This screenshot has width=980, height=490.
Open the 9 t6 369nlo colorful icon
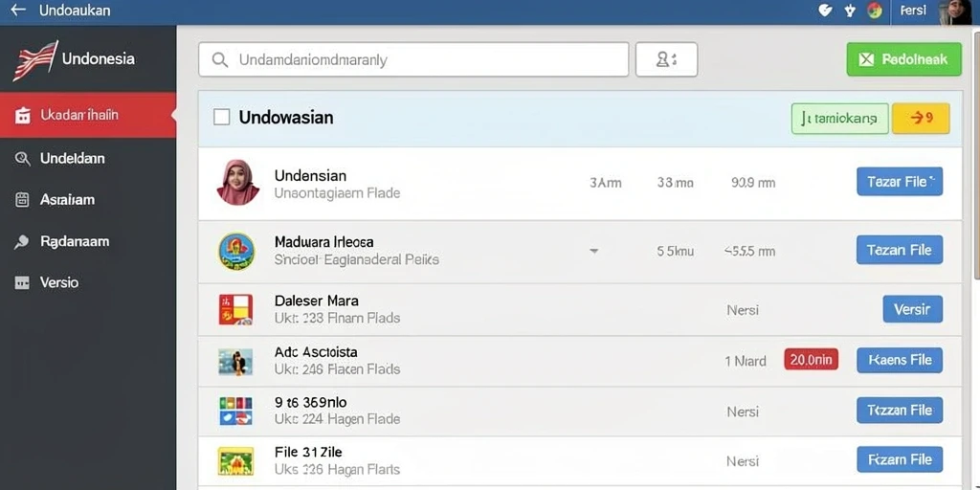(x=235, y=412)
